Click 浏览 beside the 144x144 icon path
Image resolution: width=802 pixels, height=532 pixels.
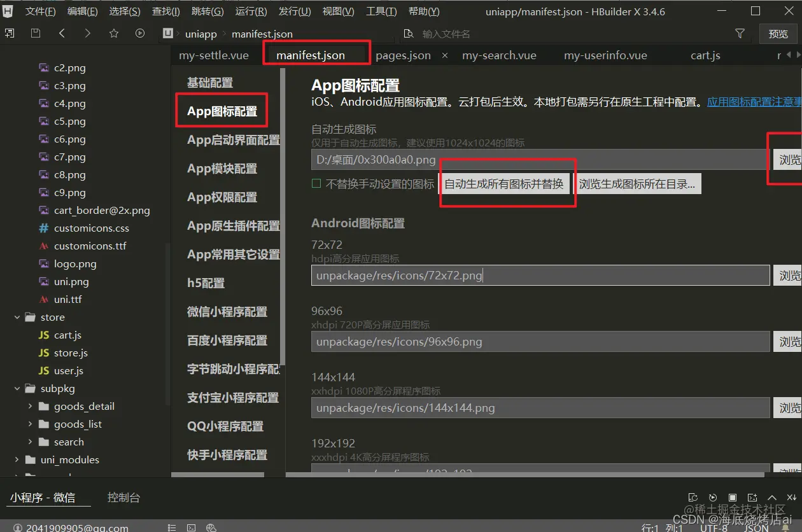point(788,408)
